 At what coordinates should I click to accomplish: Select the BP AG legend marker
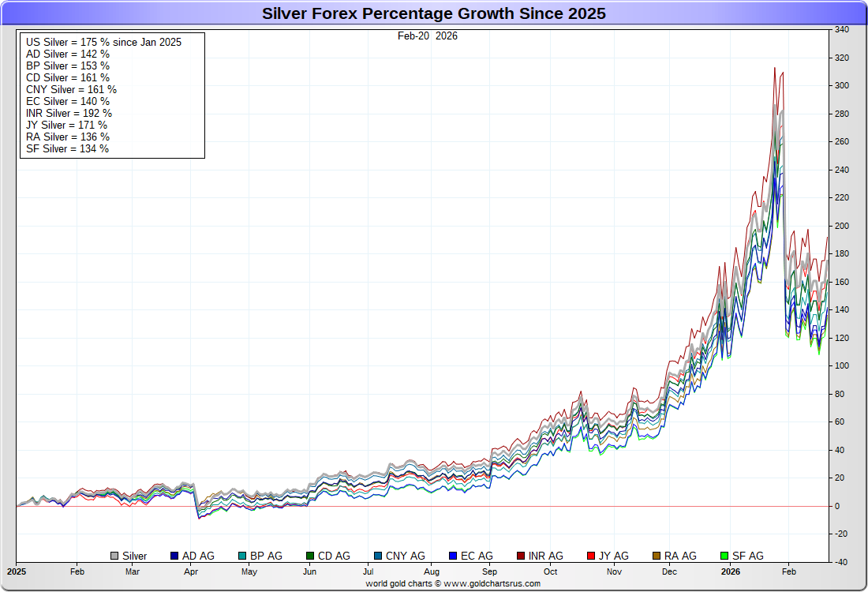click(x=242, y=556)
